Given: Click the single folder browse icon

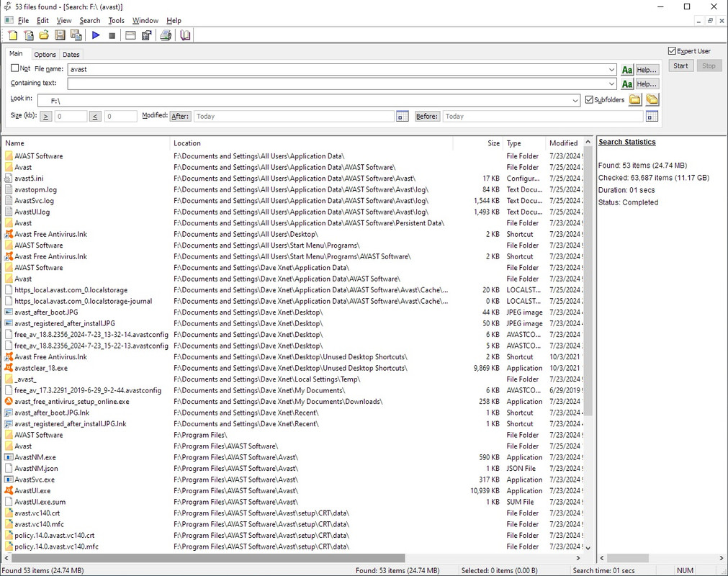Looking at the screenshot, I should click(635, 99).
